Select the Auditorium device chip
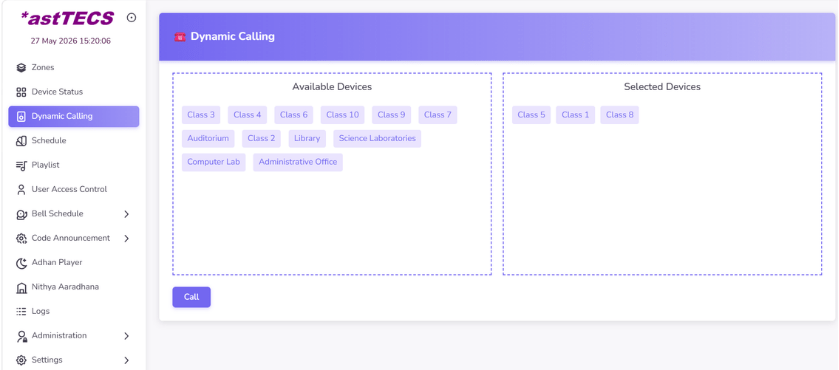 click(x=208, y=139)
